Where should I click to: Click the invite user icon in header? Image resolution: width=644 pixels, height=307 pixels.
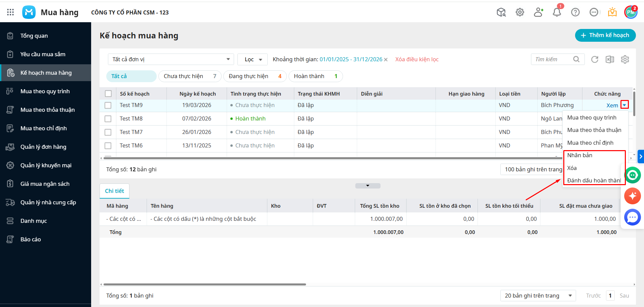click(538, 12)
